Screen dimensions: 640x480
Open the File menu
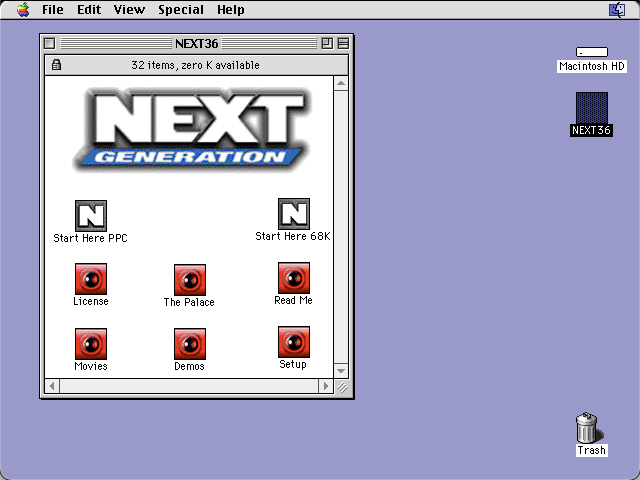[x=53, y=9]
